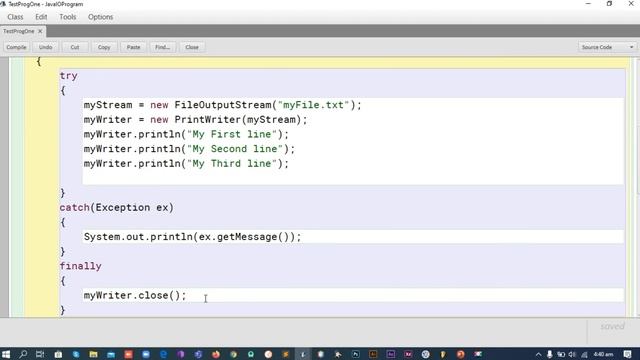Click on PrintWriter(myStream) in the code
640x360 pixels.
[x=238, y=120]
